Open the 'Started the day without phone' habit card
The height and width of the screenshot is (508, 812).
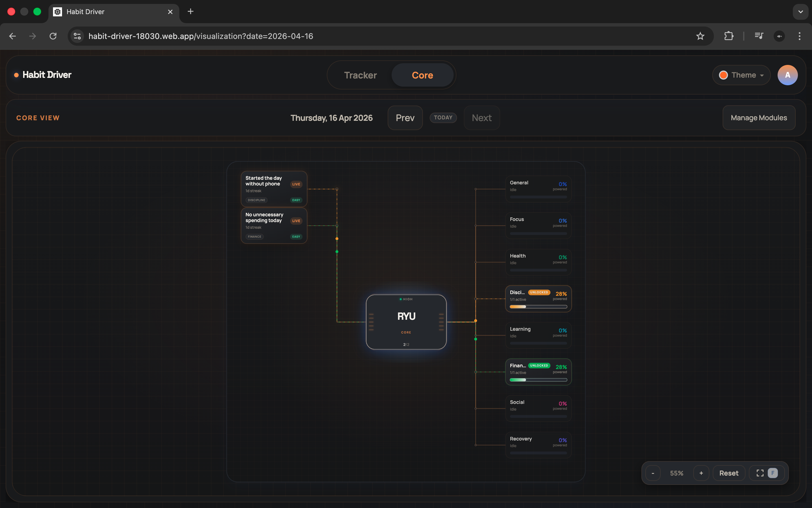(274, 189)
